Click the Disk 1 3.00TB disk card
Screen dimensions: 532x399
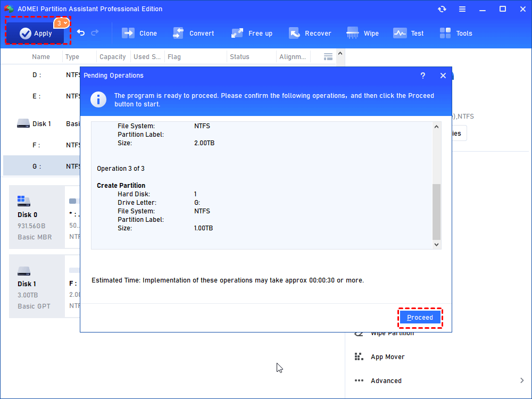[x=37, y=286]
